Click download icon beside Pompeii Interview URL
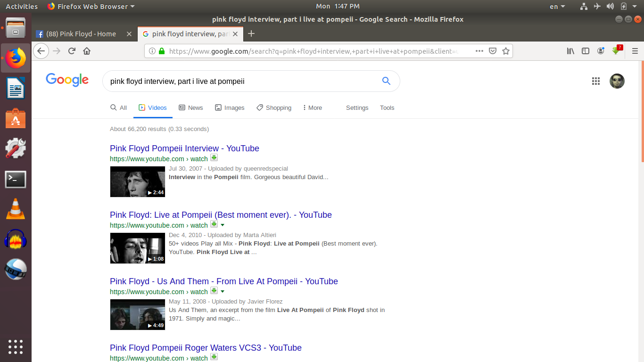644x362 pixels. pos(214,158)
